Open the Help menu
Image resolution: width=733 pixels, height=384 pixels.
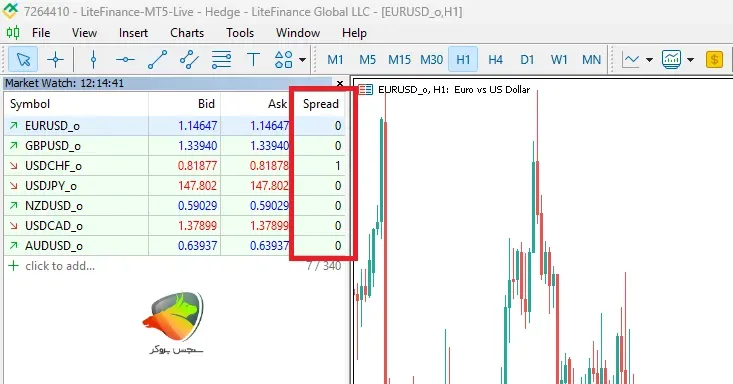pyautogui.click(x=354, y=33)
